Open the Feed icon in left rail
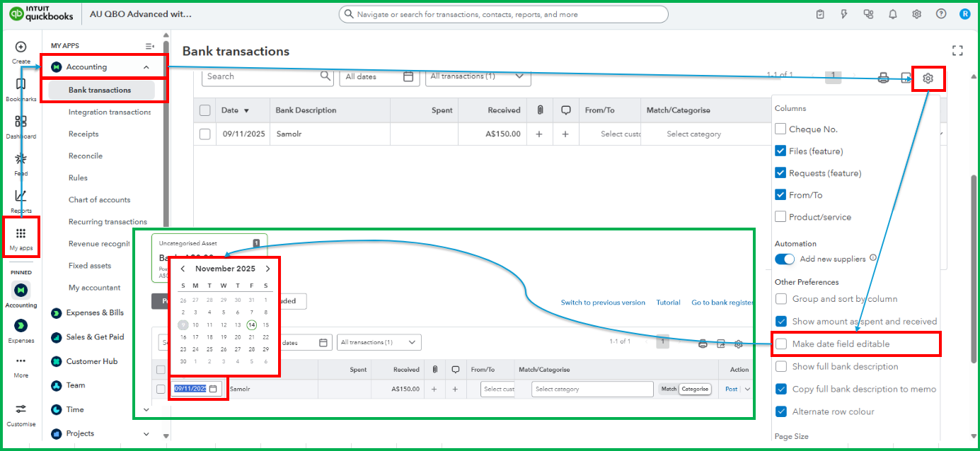This screenshot has width=980, height=451. 21,159
